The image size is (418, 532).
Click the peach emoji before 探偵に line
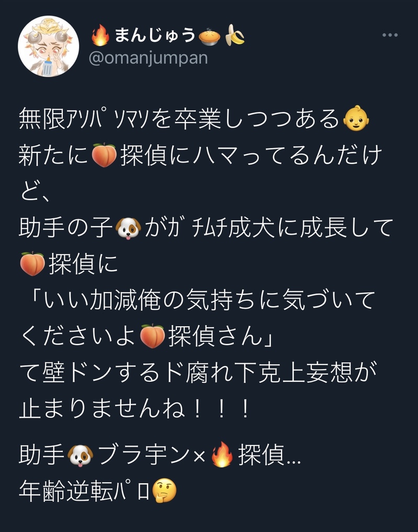tap(32, 263)
